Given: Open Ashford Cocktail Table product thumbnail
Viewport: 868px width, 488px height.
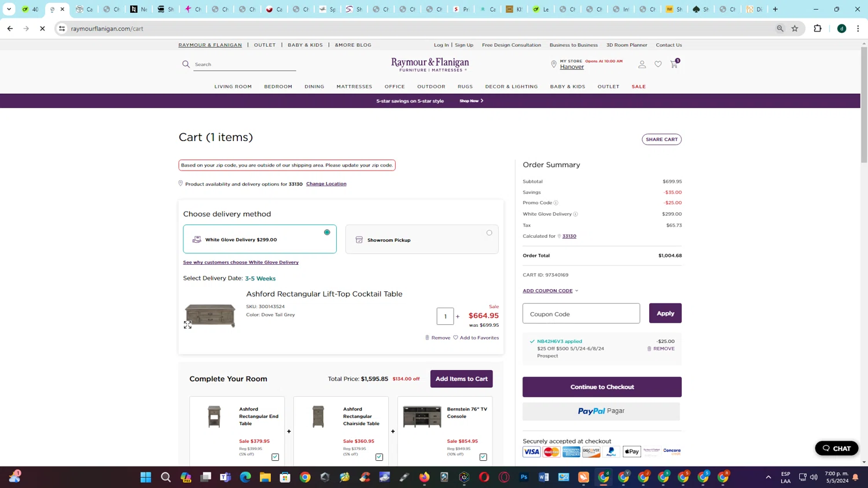Looking at the screenshot, I should (210, 316).
